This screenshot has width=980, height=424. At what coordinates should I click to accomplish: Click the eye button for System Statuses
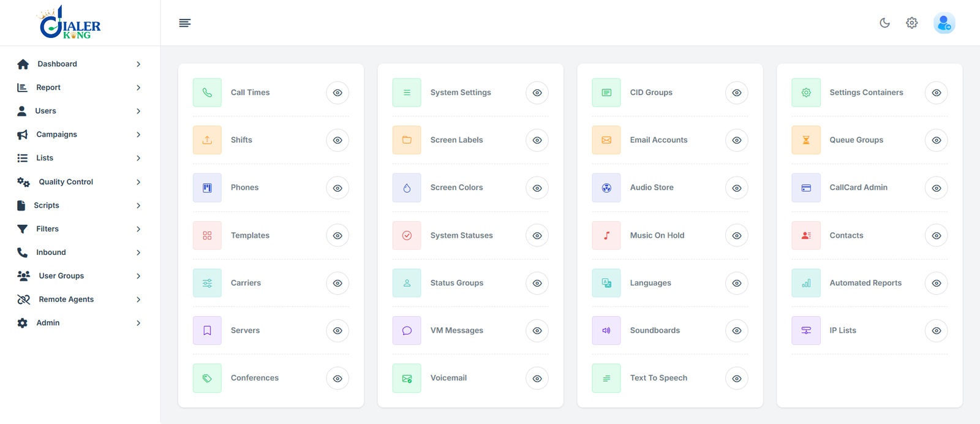pyautogui.click(x=537, y=236)
